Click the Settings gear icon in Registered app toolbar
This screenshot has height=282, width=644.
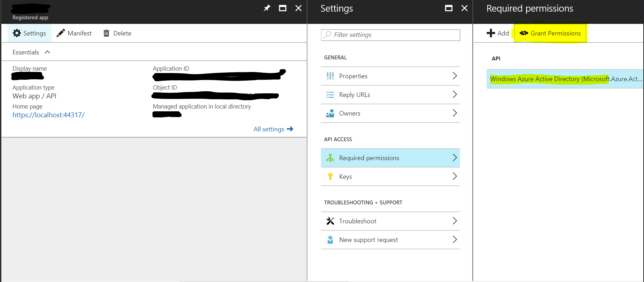(x=17, y=33)
